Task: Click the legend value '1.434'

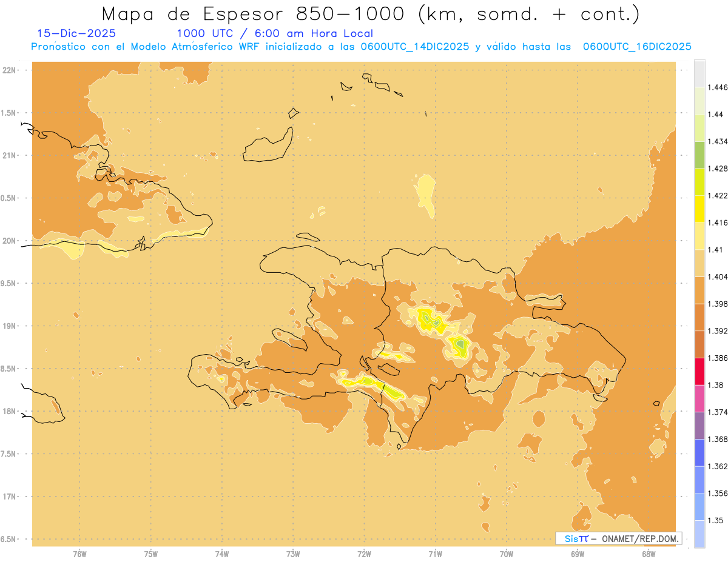Action: point(718,141)
